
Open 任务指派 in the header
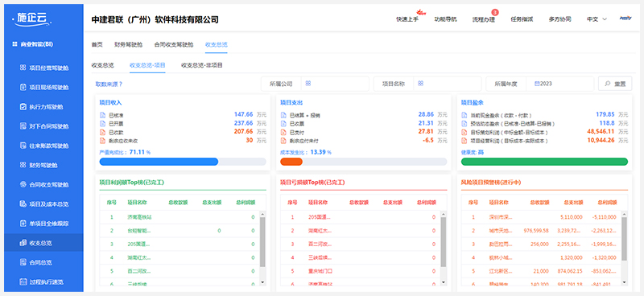[x=522, y=19]
